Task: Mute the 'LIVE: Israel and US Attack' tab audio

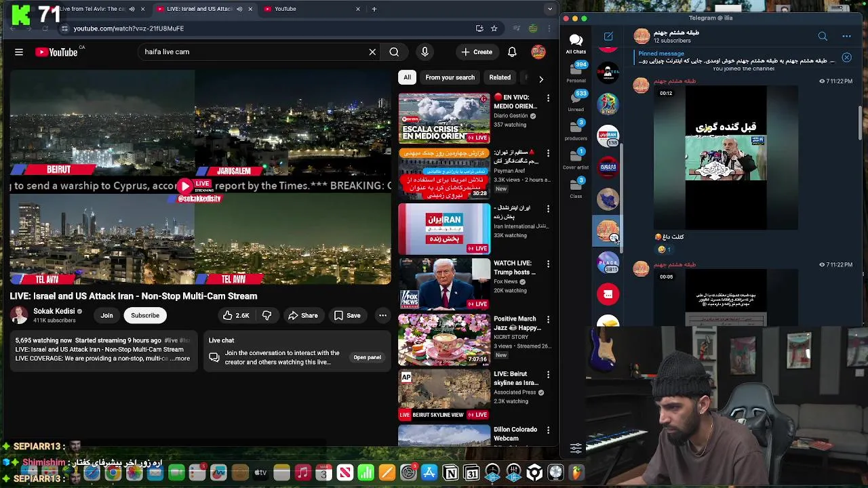Action: tap(239, 9)
